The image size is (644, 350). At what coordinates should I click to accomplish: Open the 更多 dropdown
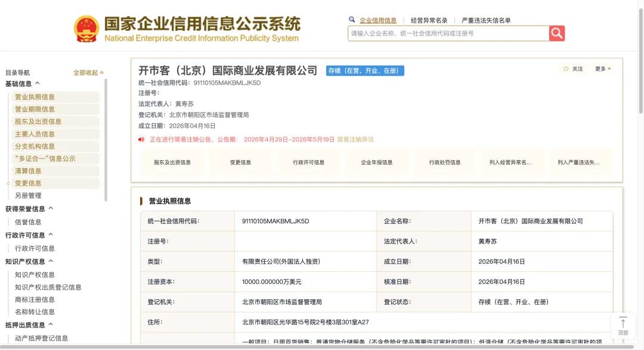(x=602, y=69)
